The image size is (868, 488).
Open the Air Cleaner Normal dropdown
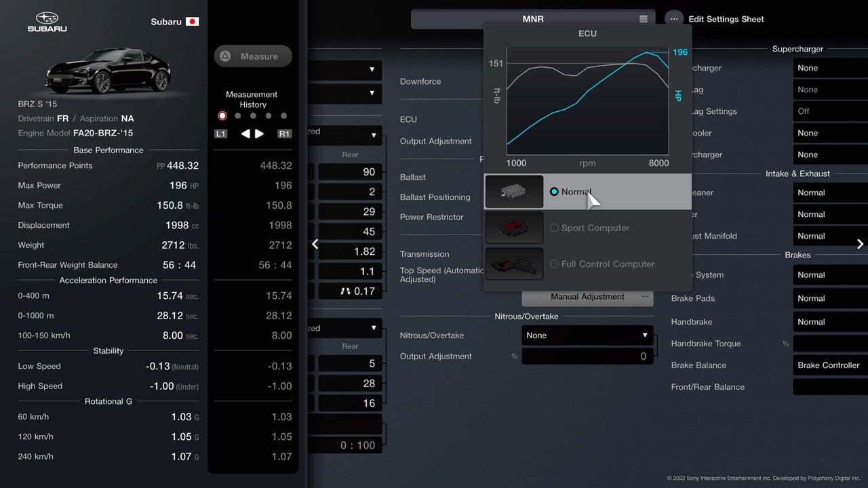click(x=831, y=192)
